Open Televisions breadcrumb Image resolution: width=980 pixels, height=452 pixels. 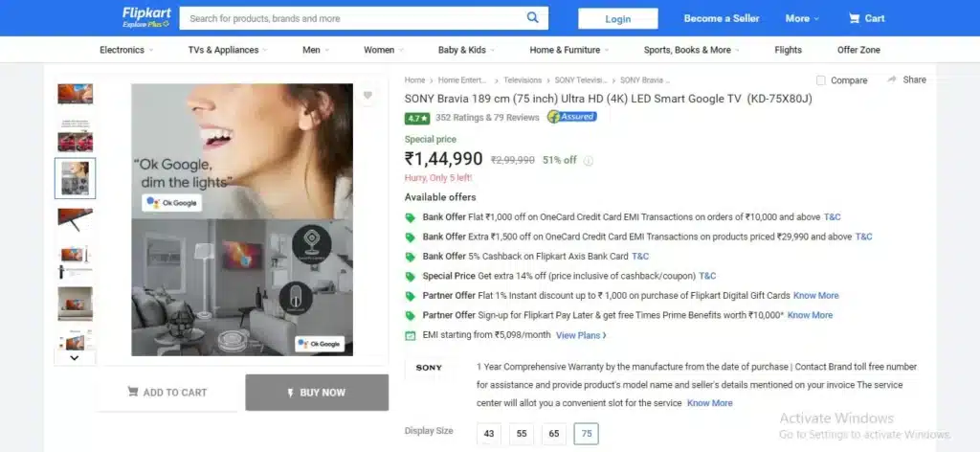pos(523,80)
